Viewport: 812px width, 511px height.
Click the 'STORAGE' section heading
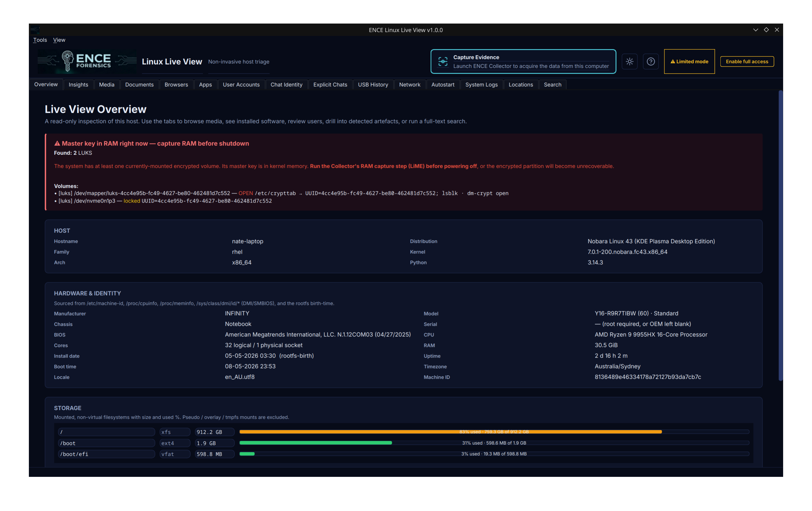coord(67,408)
